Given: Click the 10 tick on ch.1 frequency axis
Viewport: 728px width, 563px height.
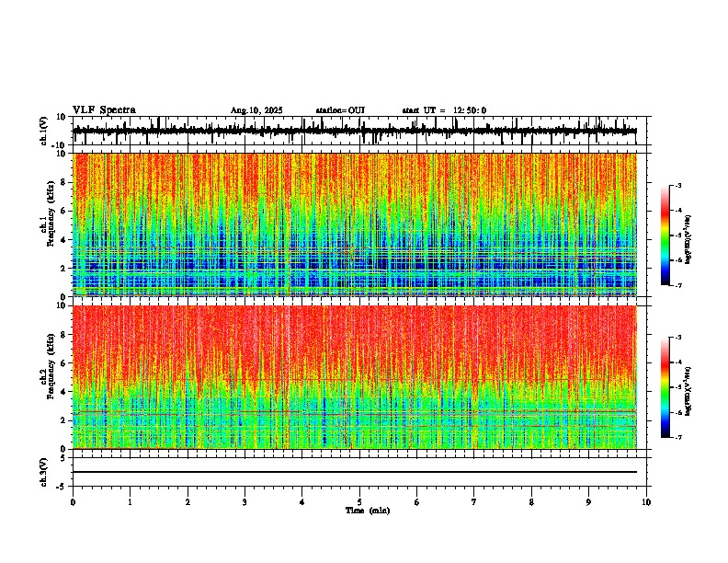Looking at the screenshot, I should tap(62, 154).
